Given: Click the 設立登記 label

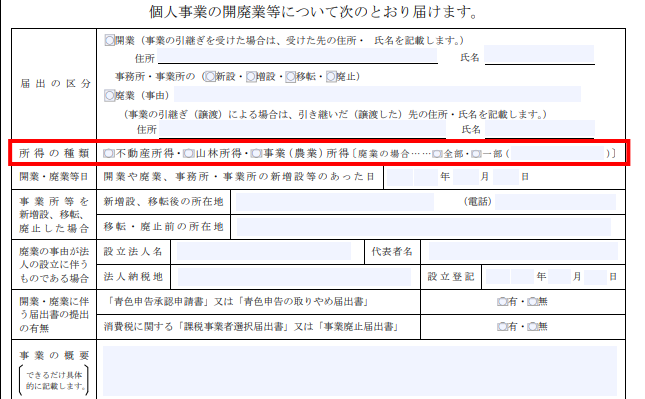Looking at the screenshot, I should 451,277.
